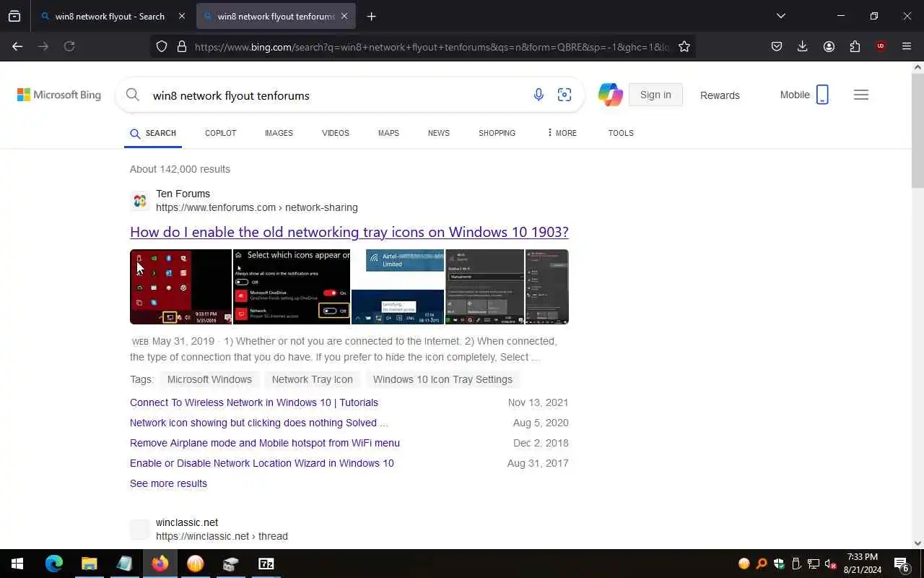
Task: Open the tracking protection shield icon
Action: (162, 46)
